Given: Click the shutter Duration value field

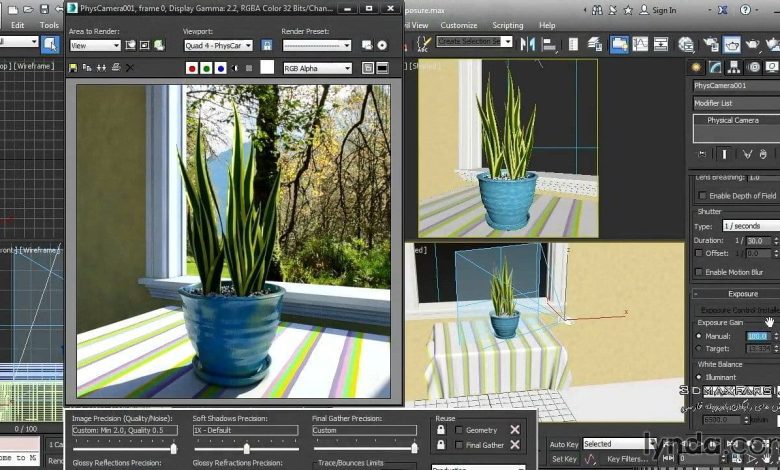Looking at the screenshot, I should [x=756, y=240].
